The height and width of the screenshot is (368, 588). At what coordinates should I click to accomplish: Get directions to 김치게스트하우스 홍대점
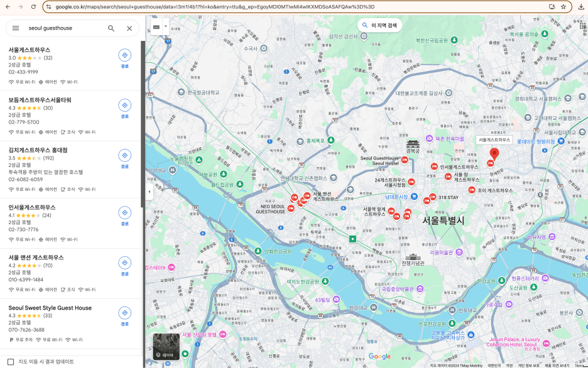125,155
